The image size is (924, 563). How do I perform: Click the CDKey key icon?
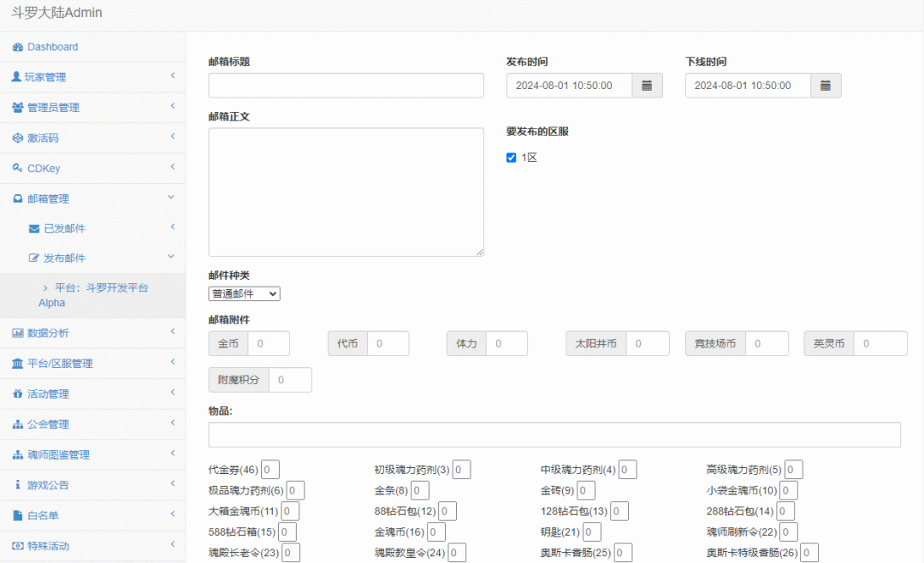18,169
